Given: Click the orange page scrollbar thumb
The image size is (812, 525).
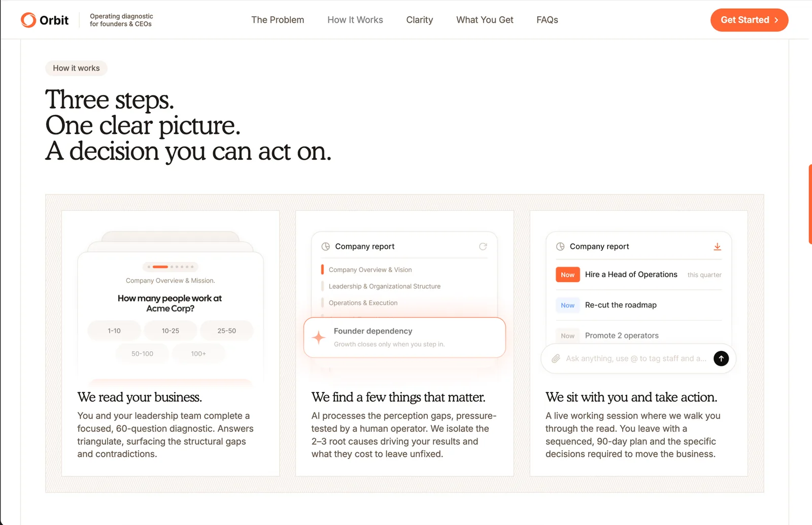Looking at the screenshot, I should tap(810, 204).
